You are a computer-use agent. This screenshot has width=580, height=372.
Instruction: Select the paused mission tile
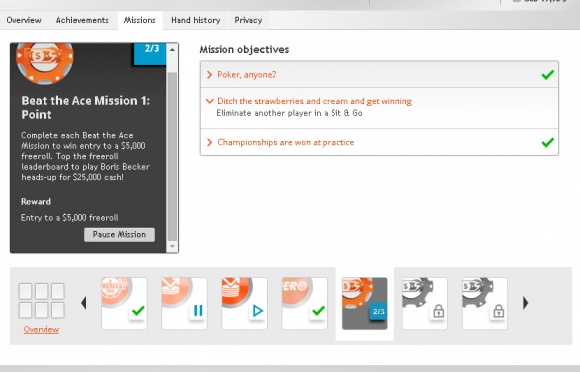[x=184, y=303]
